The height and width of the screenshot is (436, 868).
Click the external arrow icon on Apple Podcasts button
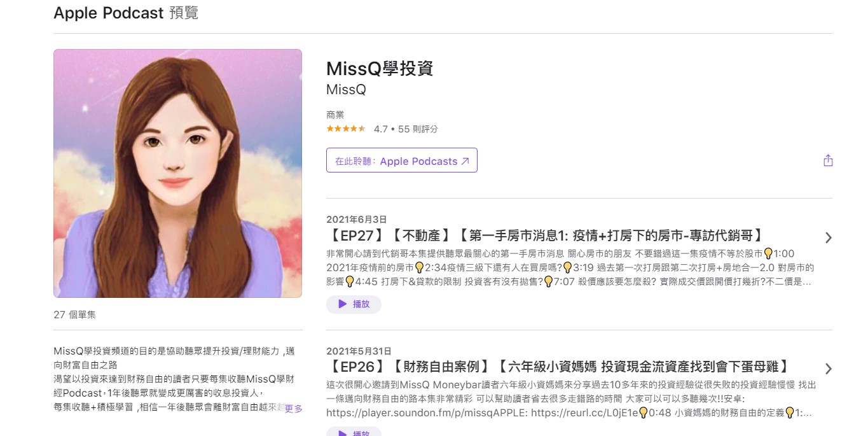(x=465, y=161)
